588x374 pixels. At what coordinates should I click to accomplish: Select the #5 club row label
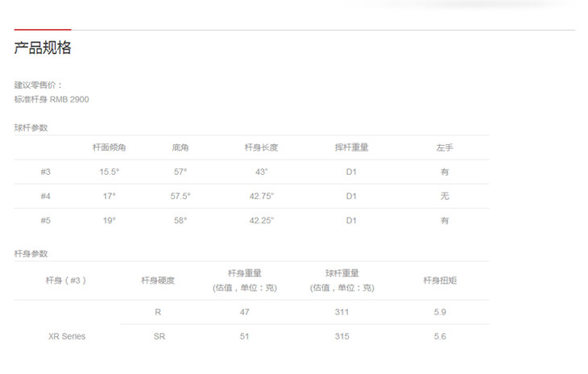(x=46, y=220)
